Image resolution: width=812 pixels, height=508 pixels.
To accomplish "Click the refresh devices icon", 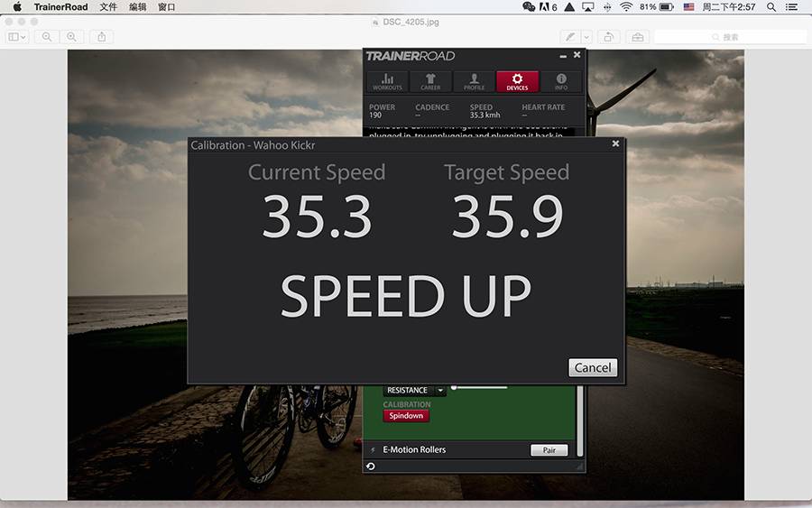I will pyautogui.click(x=371, y=466).
